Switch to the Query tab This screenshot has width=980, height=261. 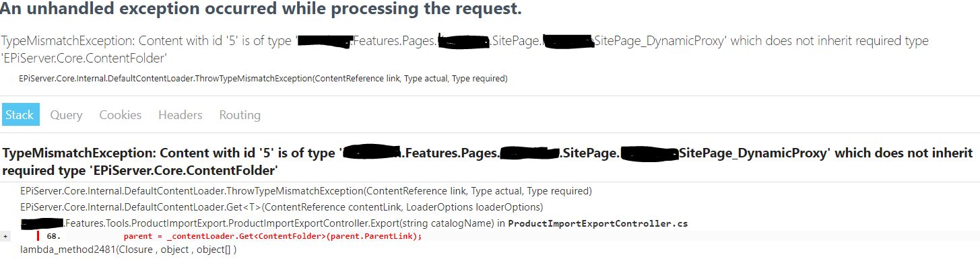tap(66, 115)
